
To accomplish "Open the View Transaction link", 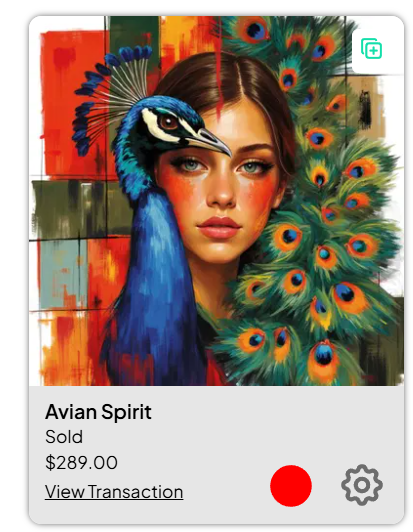I will pyautogui.click(x=114, y=492).
